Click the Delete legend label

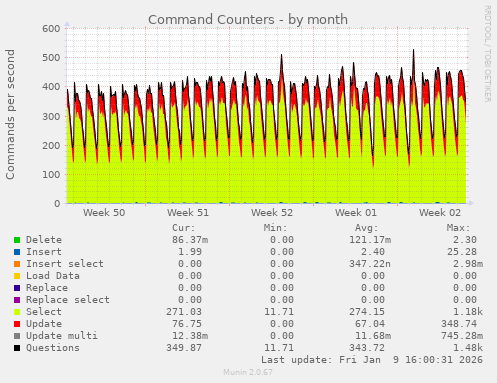point(44,240)
